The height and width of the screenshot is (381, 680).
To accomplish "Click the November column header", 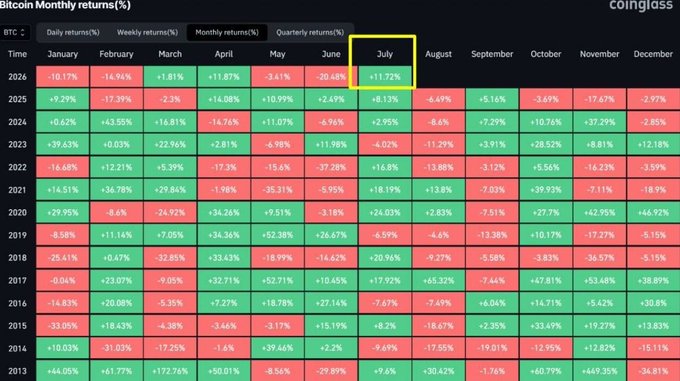I will (x=599, y=54).
